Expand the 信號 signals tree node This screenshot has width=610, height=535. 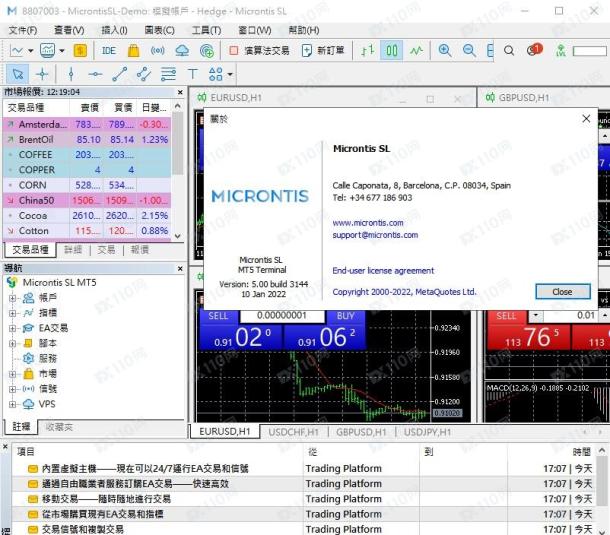pos(12,389)
